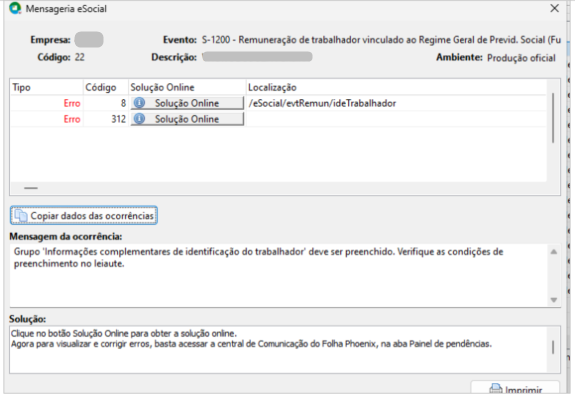Click the Tipo column header

pos(47,87)
